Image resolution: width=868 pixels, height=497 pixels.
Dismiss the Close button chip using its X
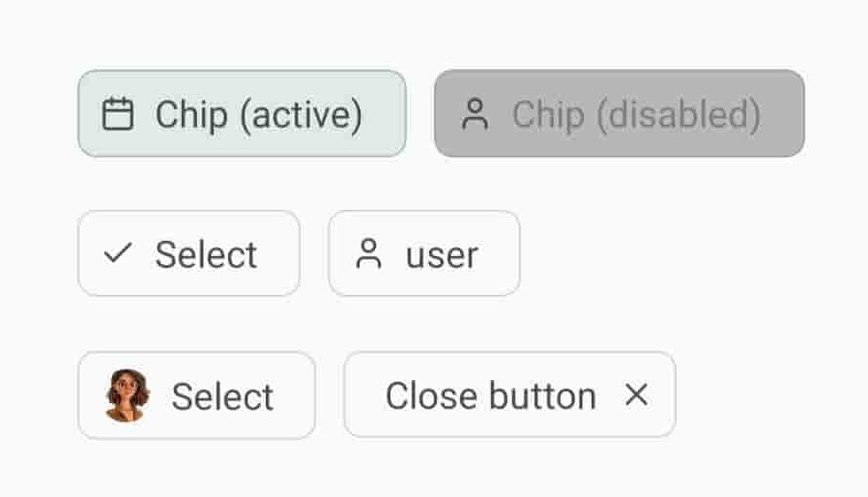tap(636, 395)
